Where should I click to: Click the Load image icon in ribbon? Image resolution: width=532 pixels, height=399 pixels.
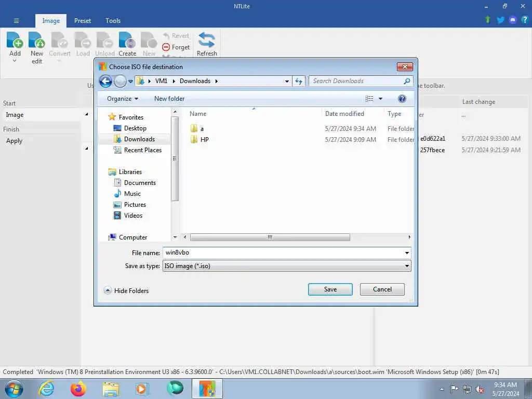(83, 40)
